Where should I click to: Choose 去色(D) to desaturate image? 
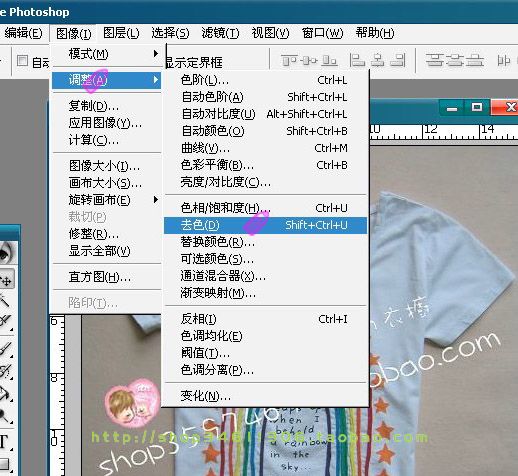click(265, 225)
